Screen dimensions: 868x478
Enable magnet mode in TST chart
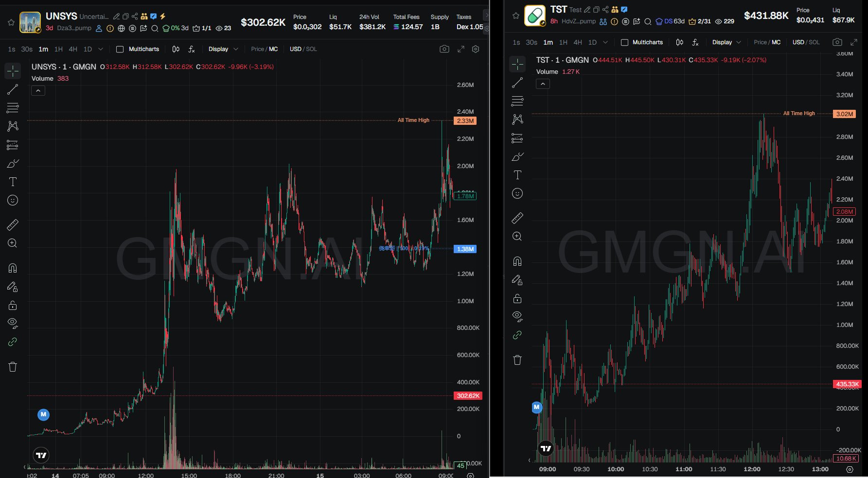click(x=517, y=261)
